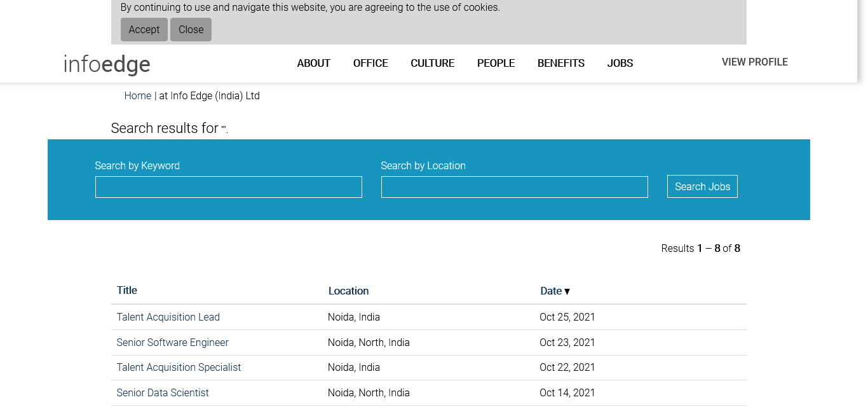View the Senior Data Scientist posting
This screenshot has width=868, height=409.
coord(163,393)
